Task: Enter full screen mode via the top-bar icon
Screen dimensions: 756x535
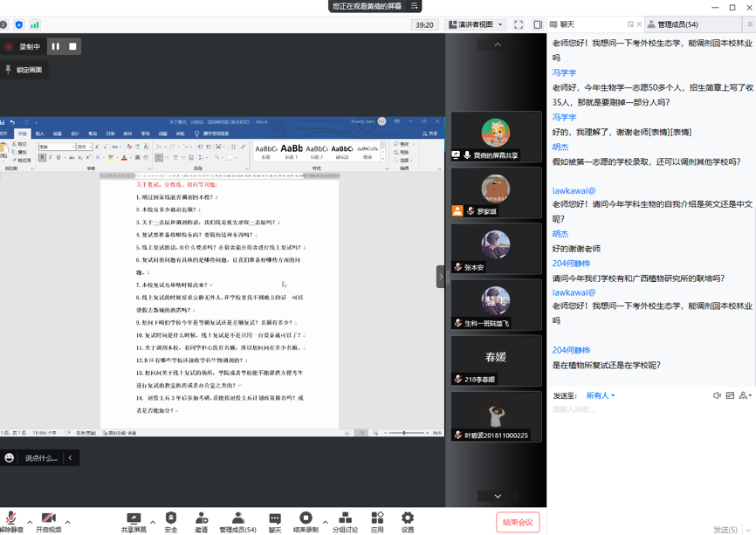Action: [x=519, y=25]
